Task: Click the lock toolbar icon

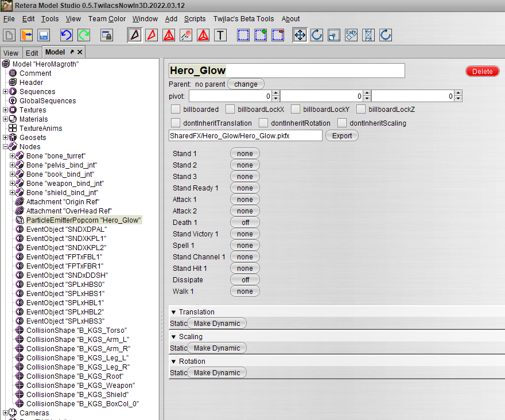Action: tap(107, 35)
